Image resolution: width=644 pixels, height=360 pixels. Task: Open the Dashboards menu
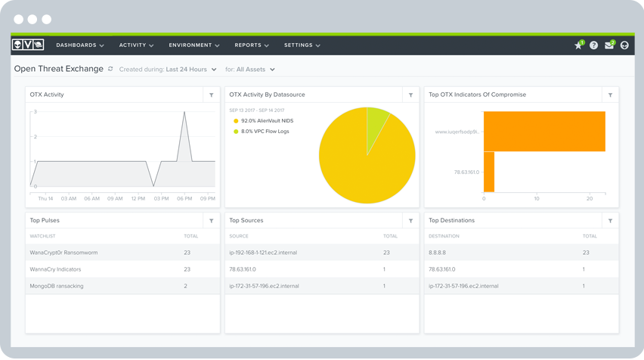(80, 45)
